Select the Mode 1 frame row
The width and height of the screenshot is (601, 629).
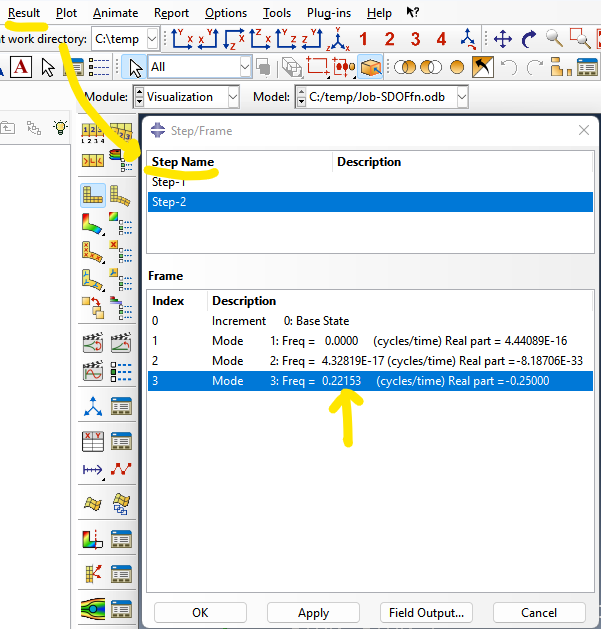point(370,341)
